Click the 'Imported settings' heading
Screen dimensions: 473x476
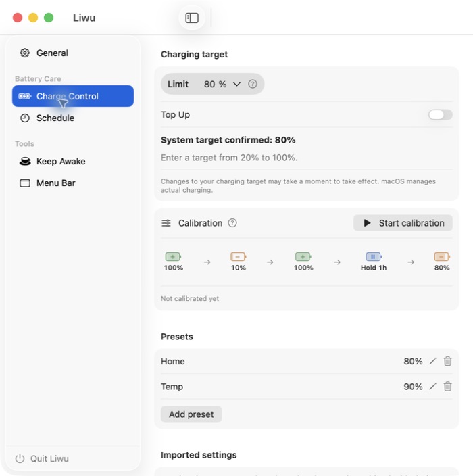coord(199,455)
